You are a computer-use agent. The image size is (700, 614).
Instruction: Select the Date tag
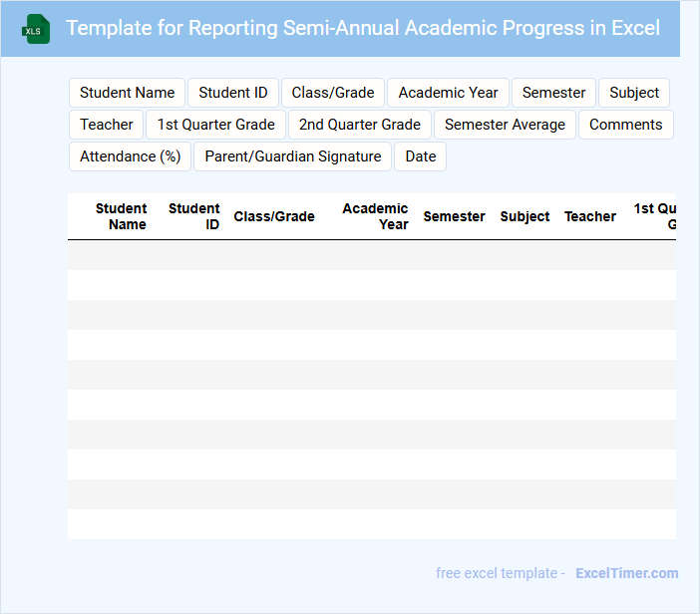coord(421,156)
